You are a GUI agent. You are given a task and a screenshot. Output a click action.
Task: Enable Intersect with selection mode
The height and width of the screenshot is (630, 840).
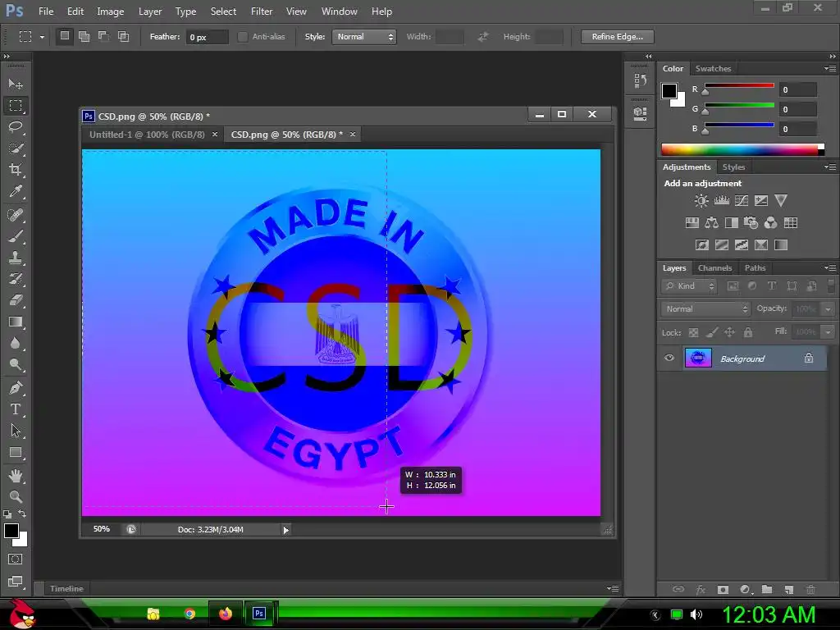[x=123, y=36]
